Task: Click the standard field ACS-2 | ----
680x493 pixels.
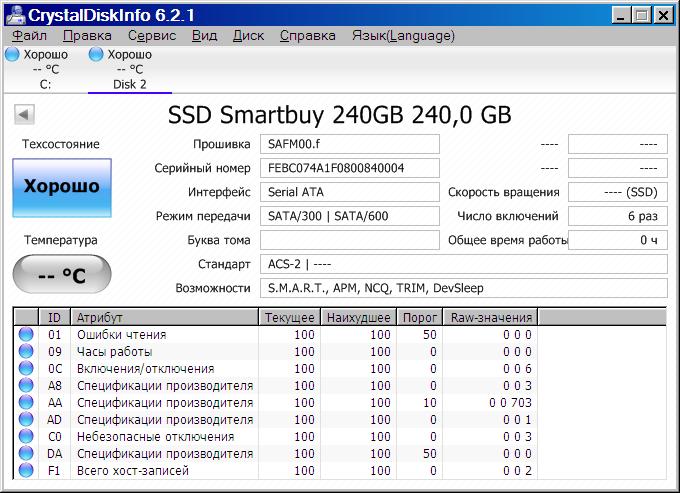Action: 464,264
